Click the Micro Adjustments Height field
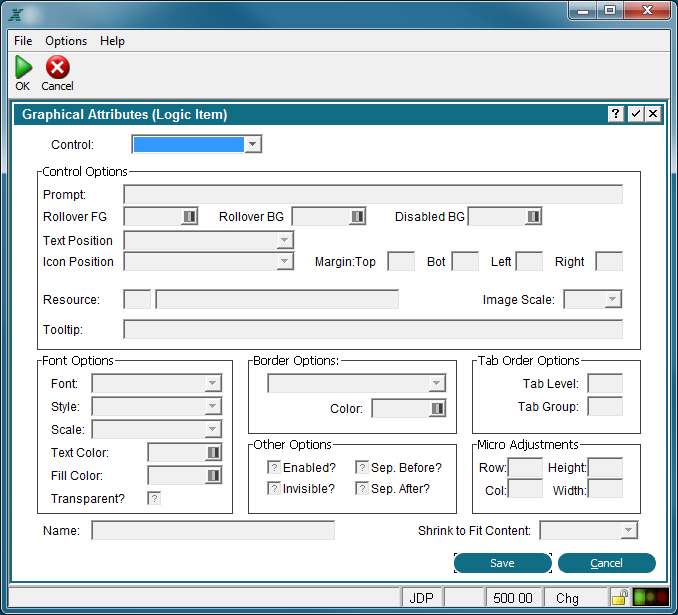Screen dimensions: 678x615 pyautogui.click(x=605, y=468)
